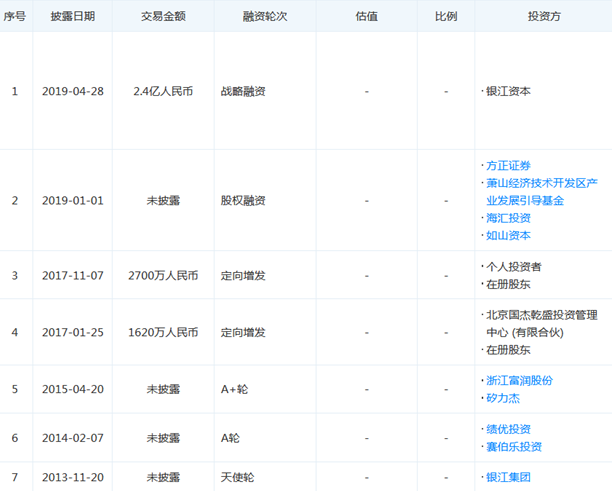Click 未披露 amount in the 2013-11-20 row
Viewport: 612px width, 492px height.
163,478
